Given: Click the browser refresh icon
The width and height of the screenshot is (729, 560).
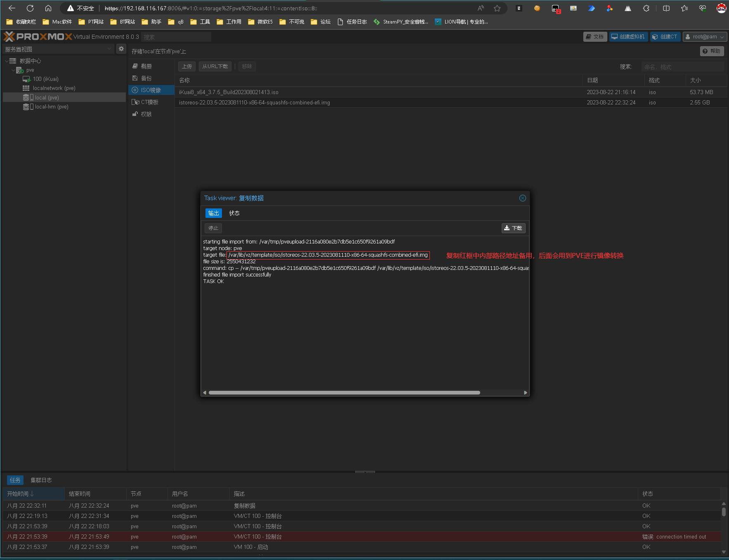Looking at the screenshot, I should [30, 8].
